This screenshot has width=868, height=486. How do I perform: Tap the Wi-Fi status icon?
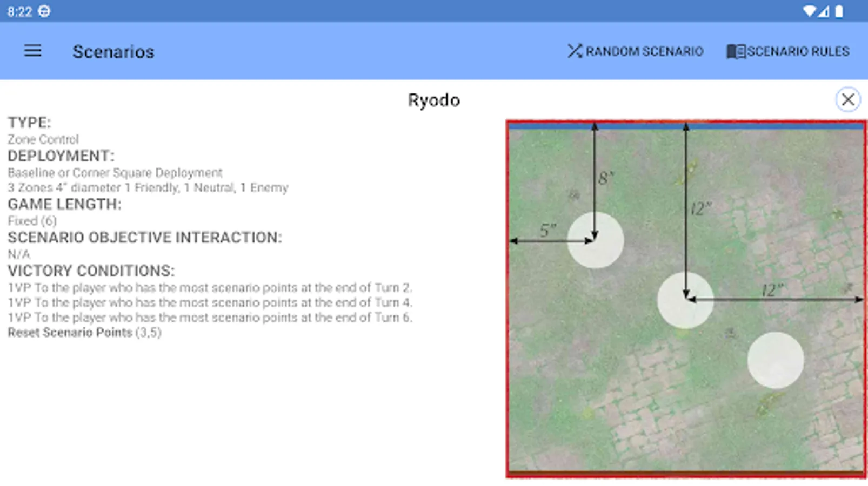[x=809, y=11]
